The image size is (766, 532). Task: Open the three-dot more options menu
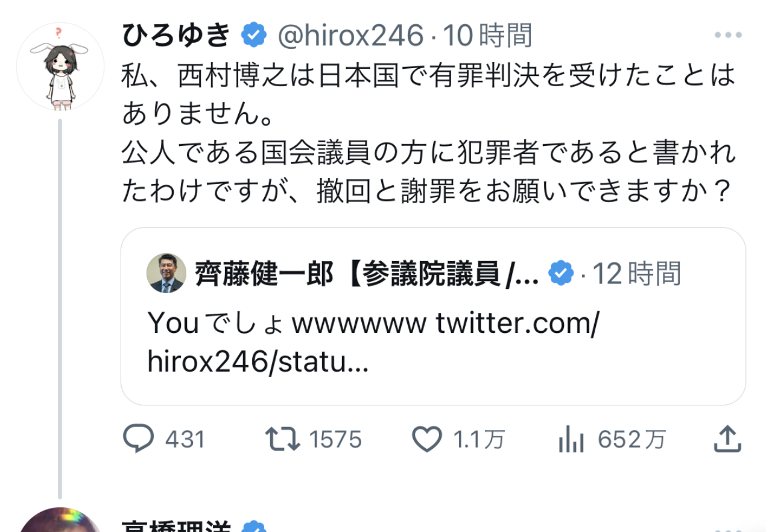click(727, 35)
